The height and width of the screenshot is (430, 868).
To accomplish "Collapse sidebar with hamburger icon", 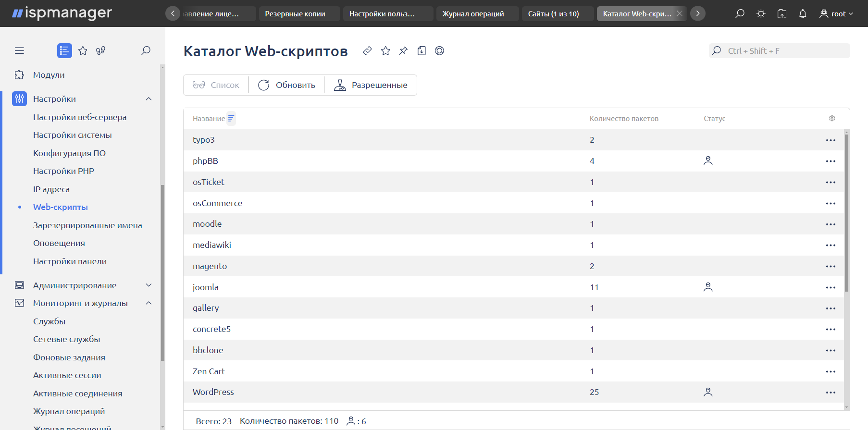I will point(19,50).
